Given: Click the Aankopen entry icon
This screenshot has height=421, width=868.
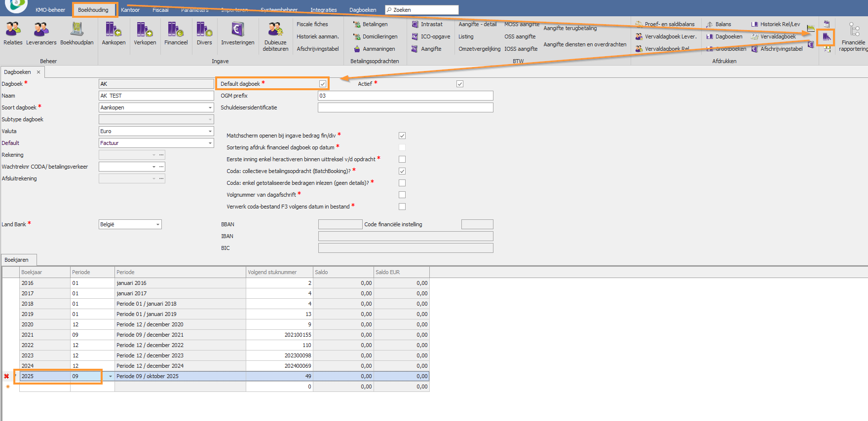Looking at the screenshot, I should [x=113, y=31].
